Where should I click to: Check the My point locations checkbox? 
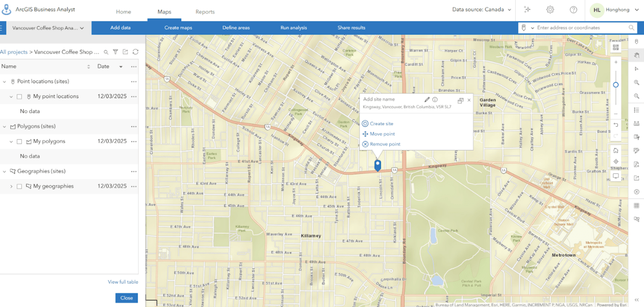[19, 96]
